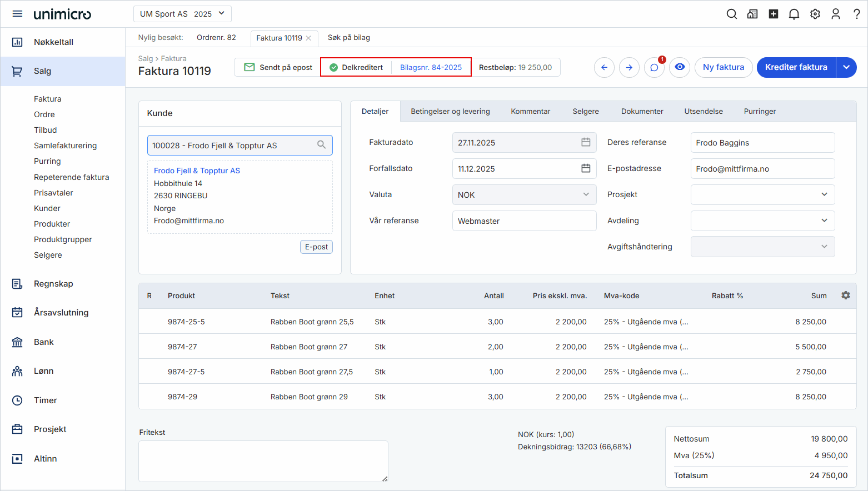Open the comments bubble icon
The image size is (868, 491).
[654, 68]
